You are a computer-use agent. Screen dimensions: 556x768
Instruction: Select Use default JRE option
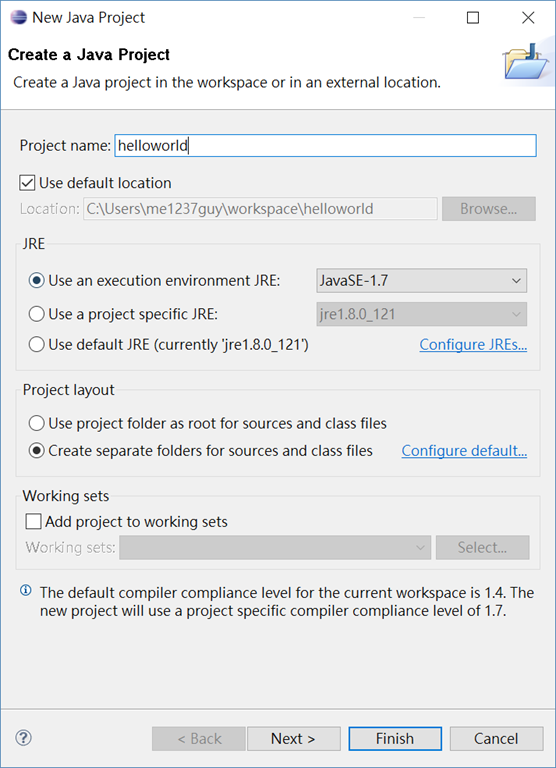point(37,345)
